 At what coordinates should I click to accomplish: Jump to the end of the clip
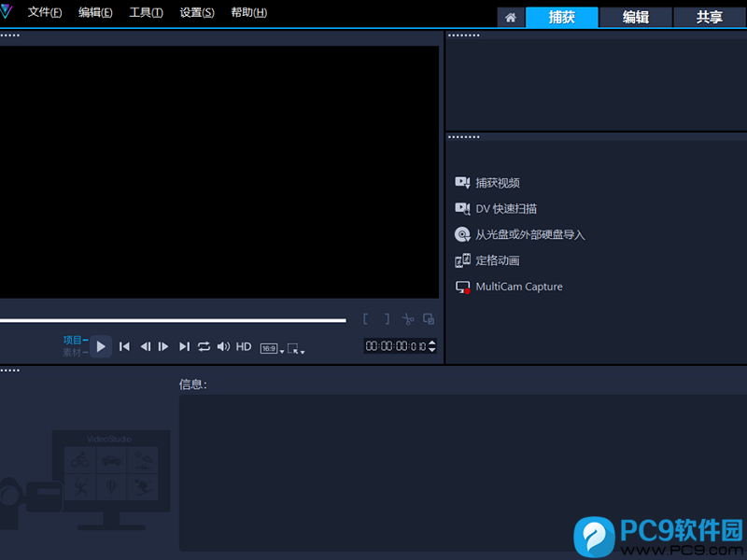(184, 346)
